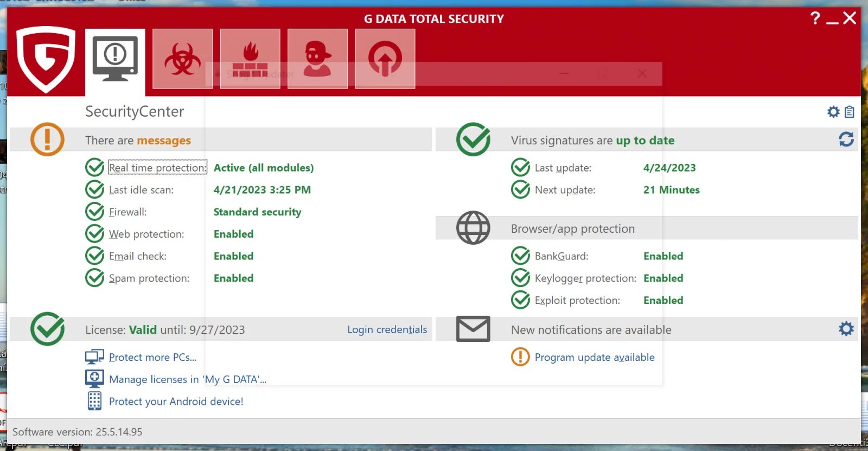This screenshot has height=451, width=868.
Task: Click the checkmark beside BankGuard
Action: (x=521, y=256)
